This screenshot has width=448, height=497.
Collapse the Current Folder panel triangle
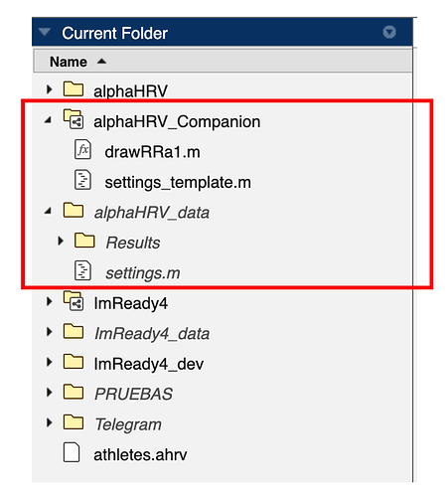pos(45,32)
